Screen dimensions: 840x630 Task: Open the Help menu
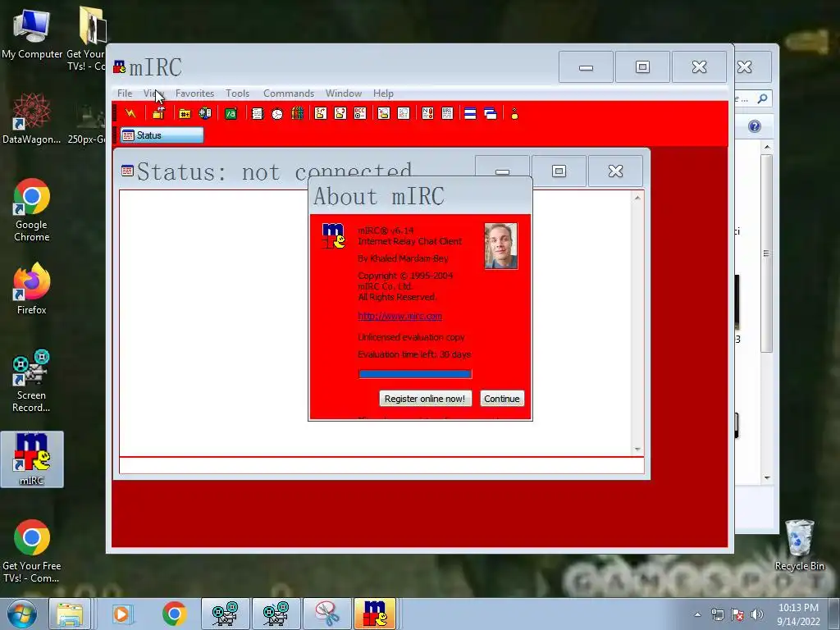(x=383, y=94)
